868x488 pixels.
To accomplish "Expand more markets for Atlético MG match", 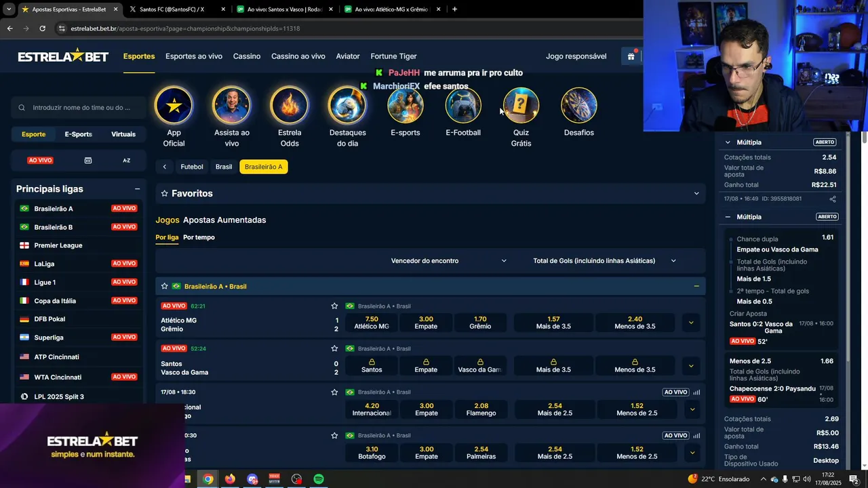I will click(691, 323).
